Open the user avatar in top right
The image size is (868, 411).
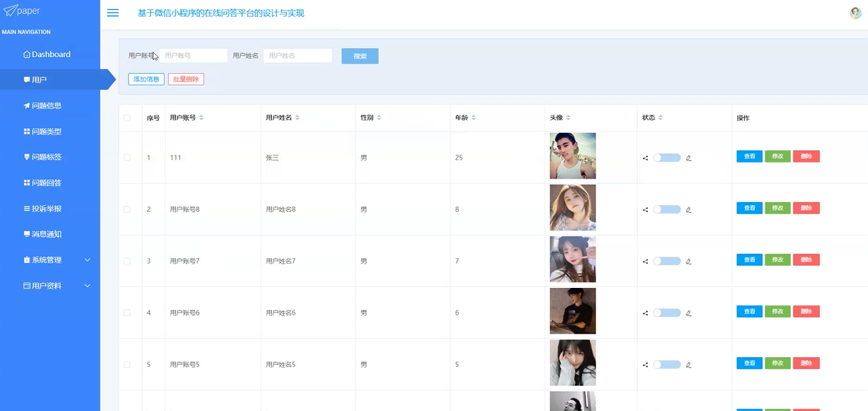pyautogui.click(x=856, y=13)
